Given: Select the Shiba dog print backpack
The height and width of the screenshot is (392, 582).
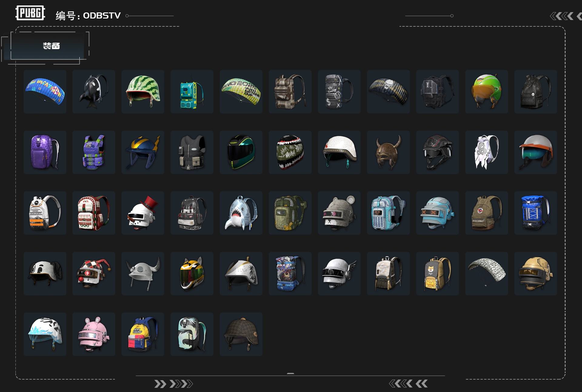Looking at the screenshot, I should [438, 273].
